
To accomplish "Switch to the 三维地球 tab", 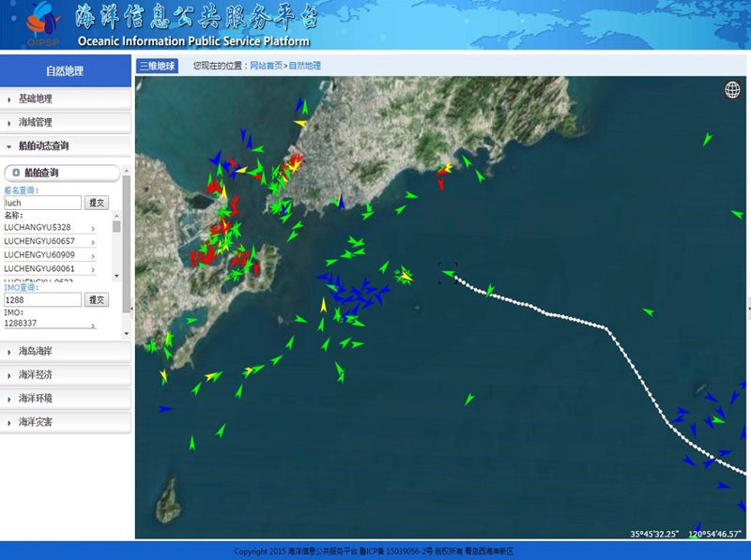I will point(157,66).
